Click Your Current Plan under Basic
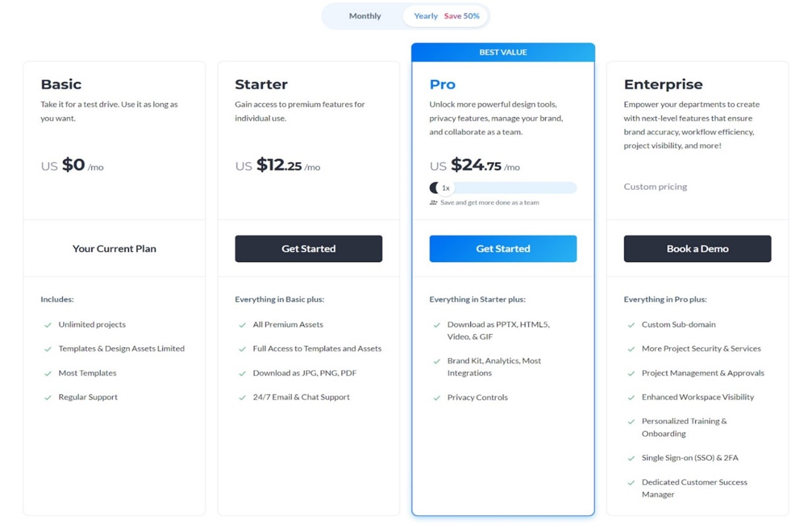The image size is (812, 528). (x=114, y=249)
